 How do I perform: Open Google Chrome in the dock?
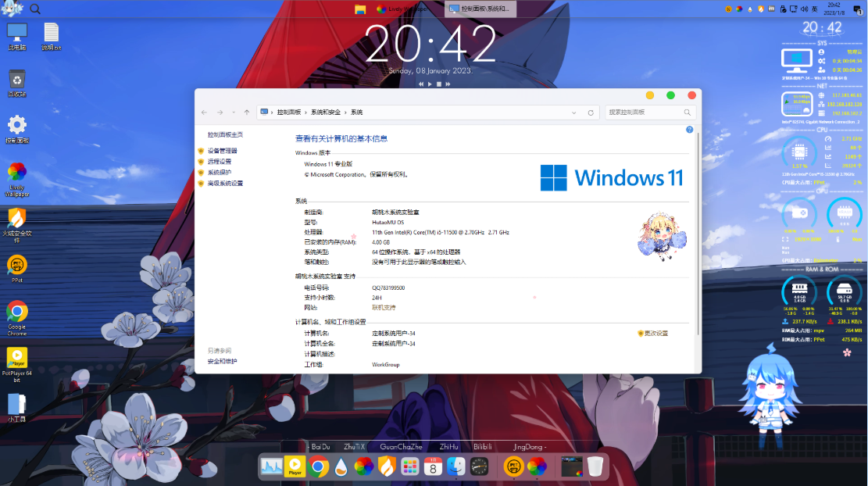coord(318,467)
